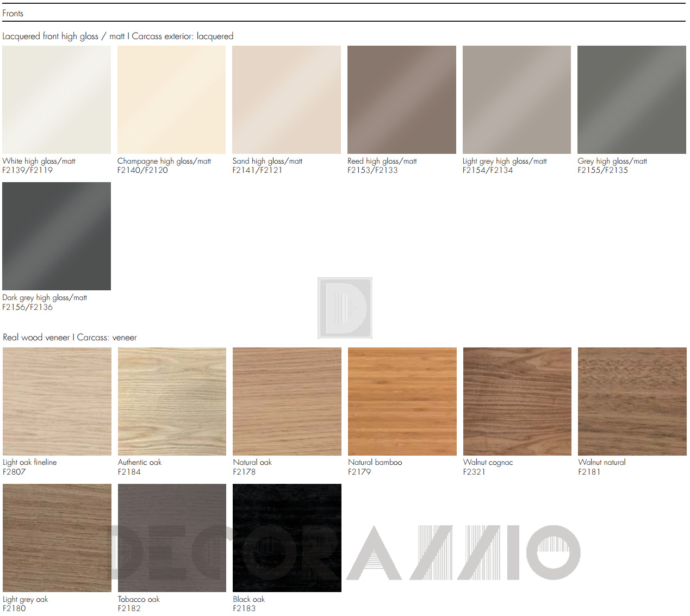Click the Fronts section heading
The height and width of the screenshot is (616, 690).
click(x=13, y=13)
